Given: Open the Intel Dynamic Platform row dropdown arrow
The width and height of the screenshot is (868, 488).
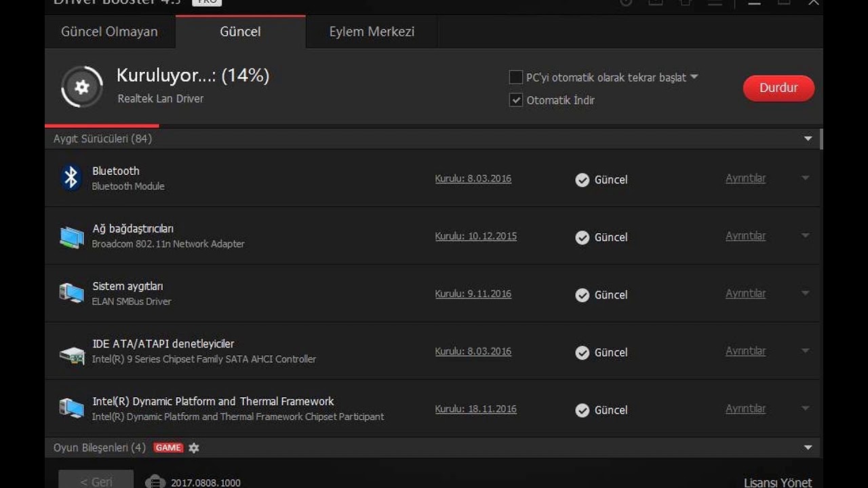Looking at the screenshot, I should [806, 409].
